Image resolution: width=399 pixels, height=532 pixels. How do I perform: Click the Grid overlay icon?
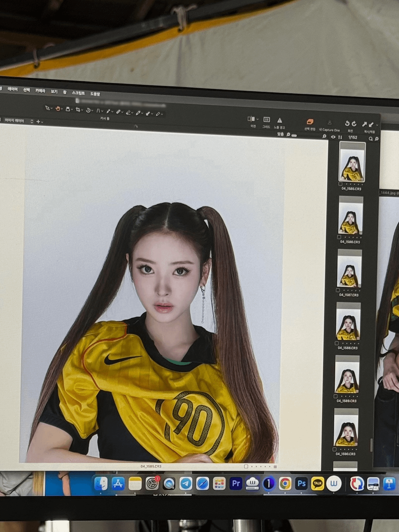tap(266, 120)
